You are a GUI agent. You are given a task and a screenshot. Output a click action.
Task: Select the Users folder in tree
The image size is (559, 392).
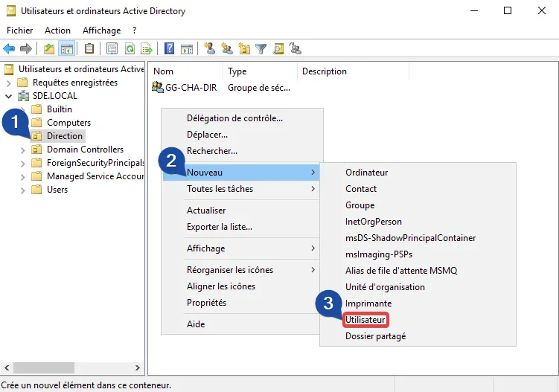tap(57, 190)
